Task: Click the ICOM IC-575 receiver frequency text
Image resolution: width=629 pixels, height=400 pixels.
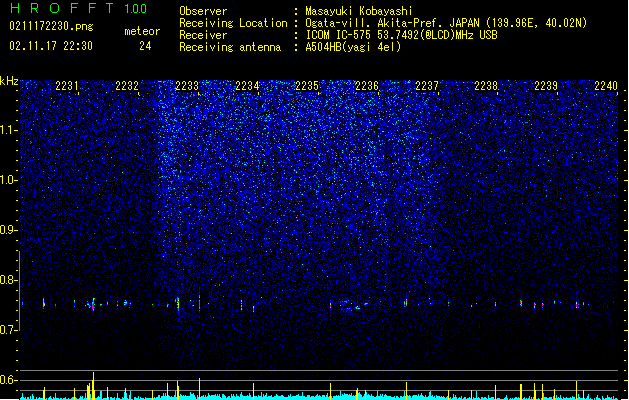Action: click(401, 35)
